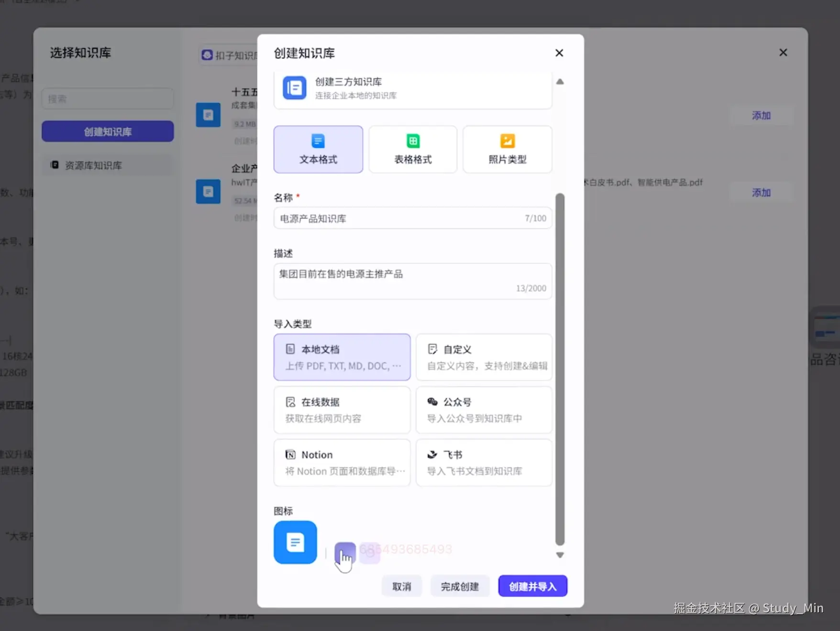Click the 搜索 search box in 选择知识库
Viewport: 840px width, 631px height.
pos(108,99)
